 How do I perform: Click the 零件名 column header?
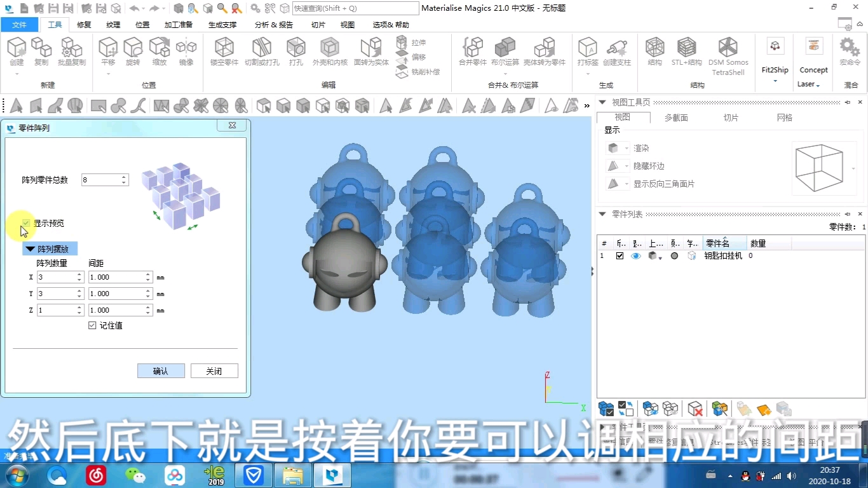click(x=724, y=243)
